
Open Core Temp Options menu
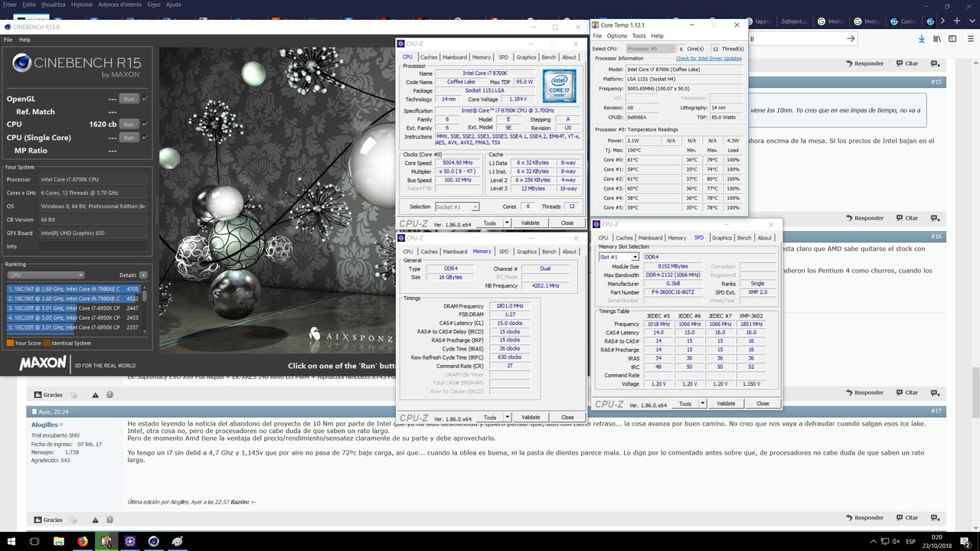click(617, 36)
